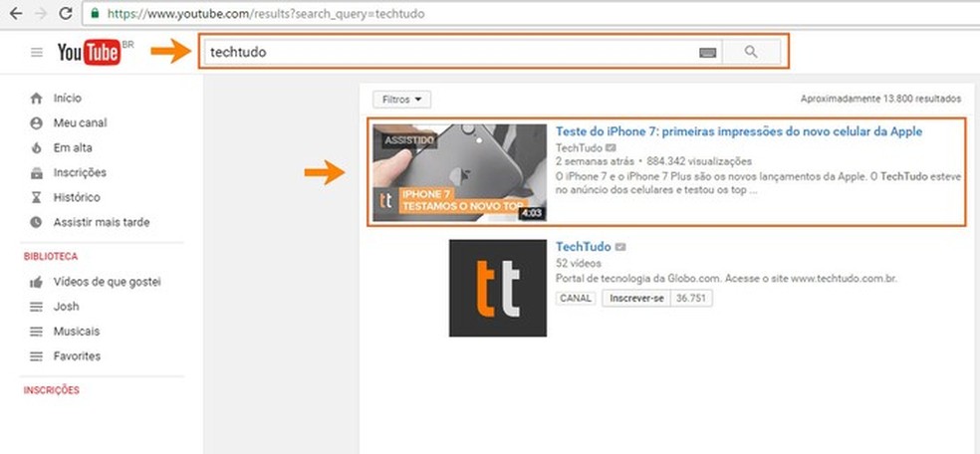980x454 pixels.
Task: Click the 884.342 visualizações text
Action: pos(699,161)
